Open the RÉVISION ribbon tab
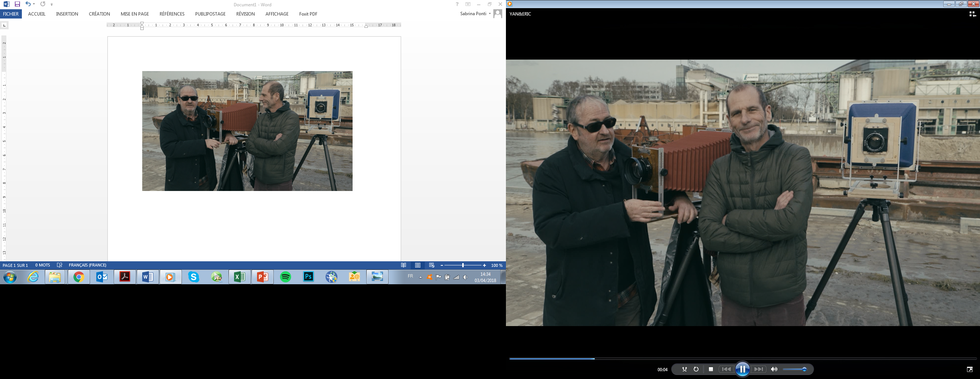 pos(246,14)
